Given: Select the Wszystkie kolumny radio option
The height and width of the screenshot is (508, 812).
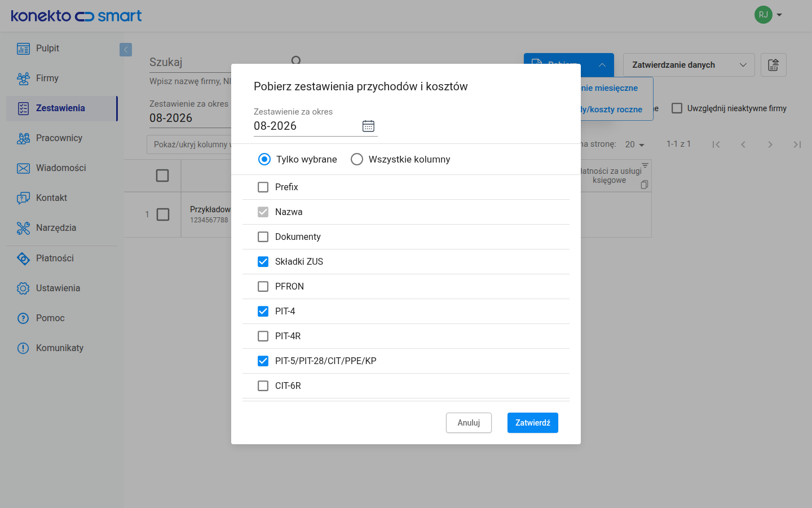Looking at the screenshot, I should coord(357,159).
